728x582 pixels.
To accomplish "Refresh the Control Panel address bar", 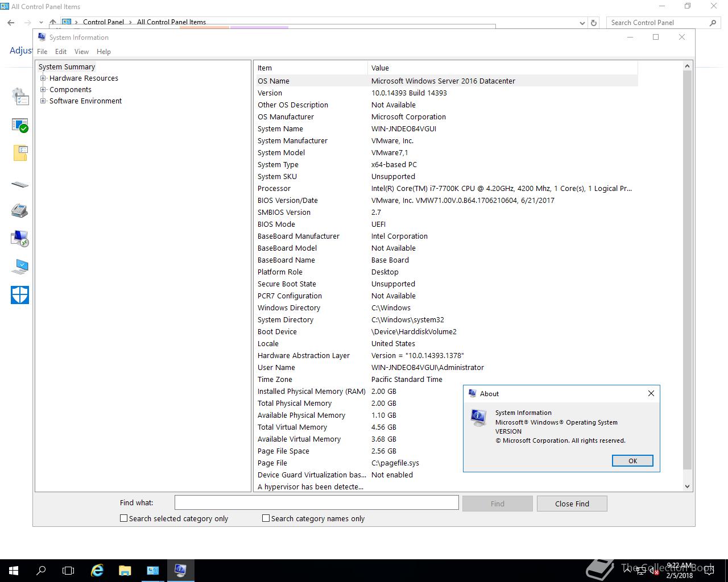I will pos(594,23).
